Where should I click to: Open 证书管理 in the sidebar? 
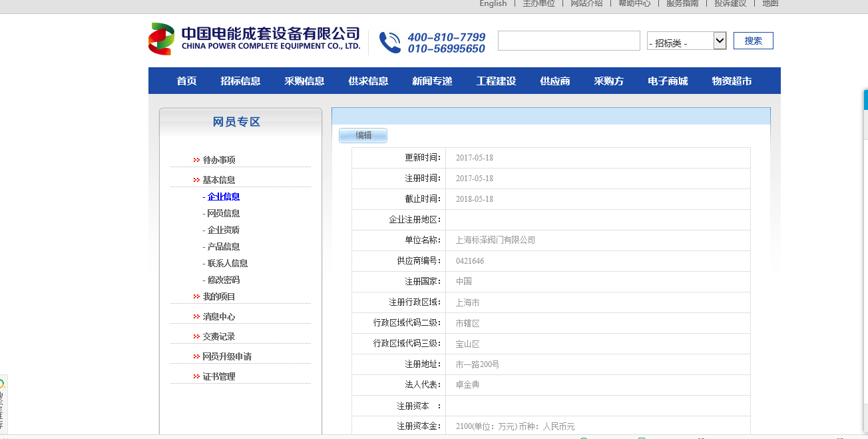tap(219, 376)
